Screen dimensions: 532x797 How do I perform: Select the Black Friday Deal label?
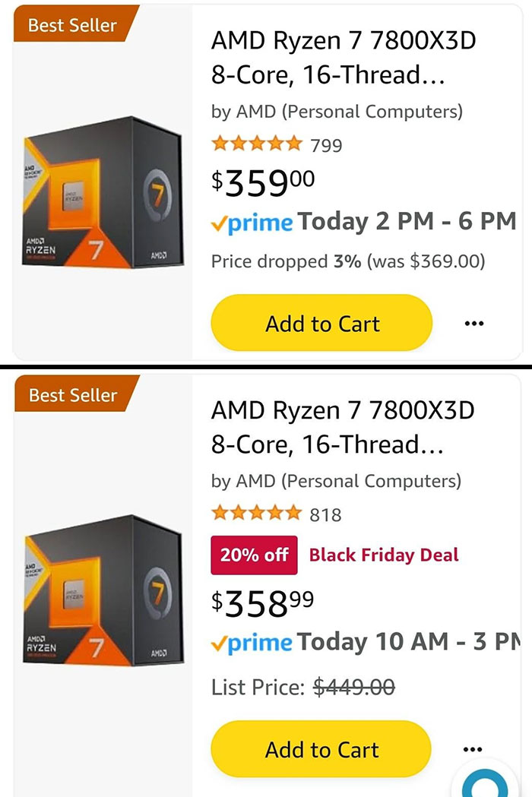pos(383,554)
